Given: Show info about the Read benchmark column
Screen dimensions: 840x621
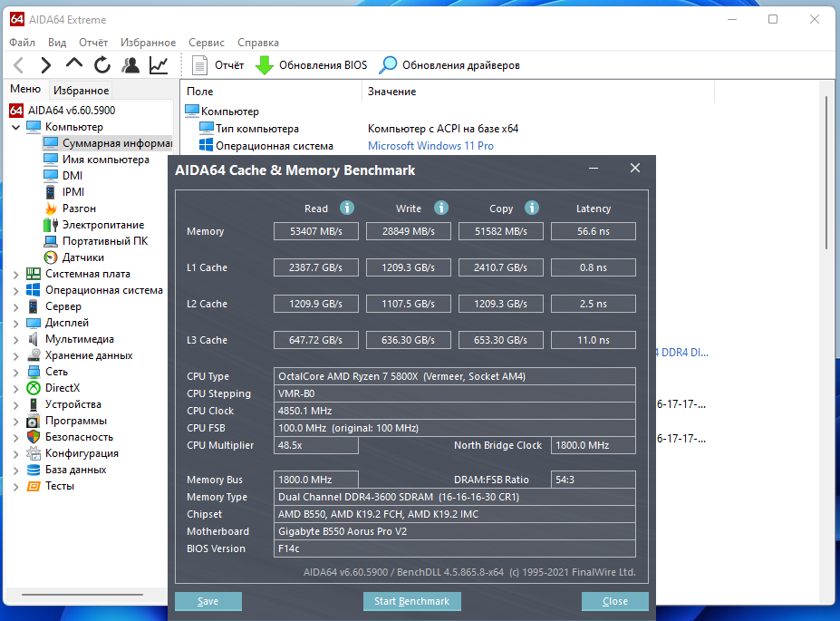Looking at the screenshot, I should point(347,208).
